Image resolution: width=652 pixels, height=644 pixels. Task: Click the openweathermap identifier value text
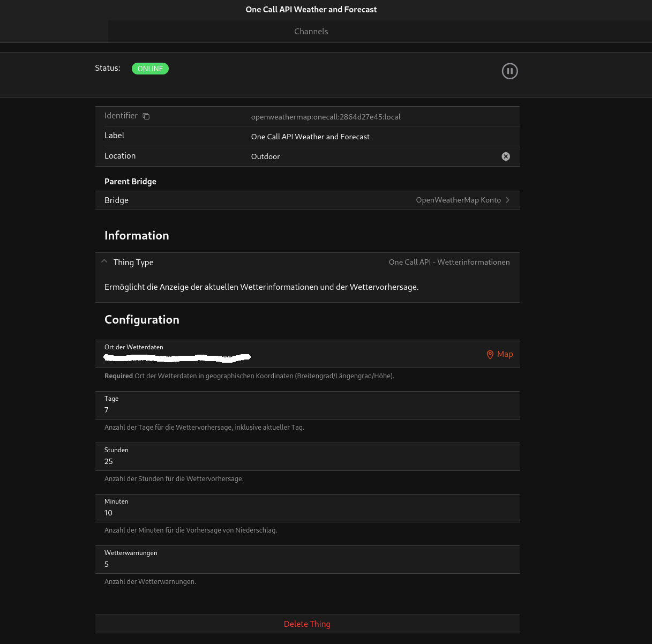pos(326,117)
